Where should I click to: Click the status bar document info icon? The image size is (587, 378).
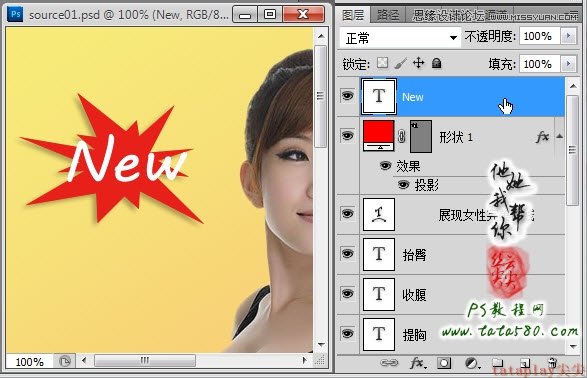tap(64, 361)
